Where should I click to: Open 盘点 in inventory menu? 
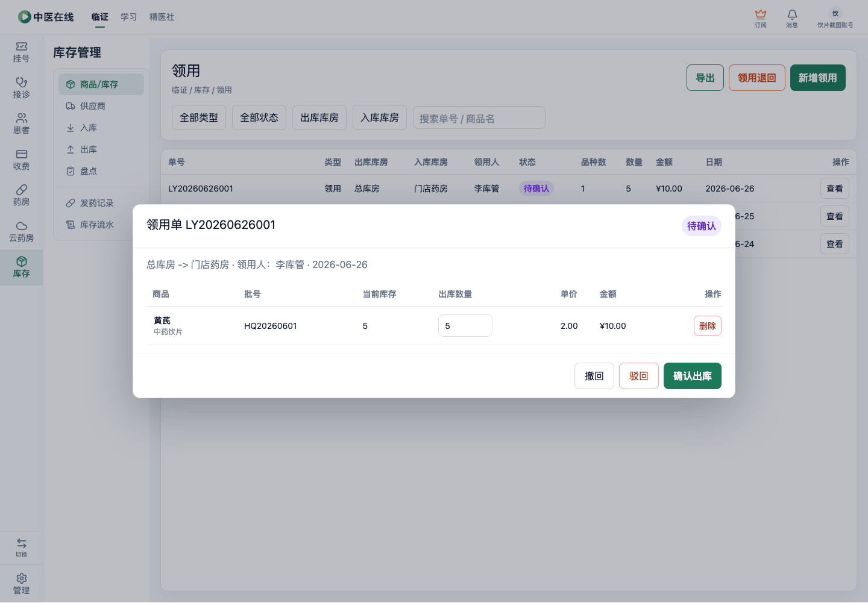coord(101,171)
